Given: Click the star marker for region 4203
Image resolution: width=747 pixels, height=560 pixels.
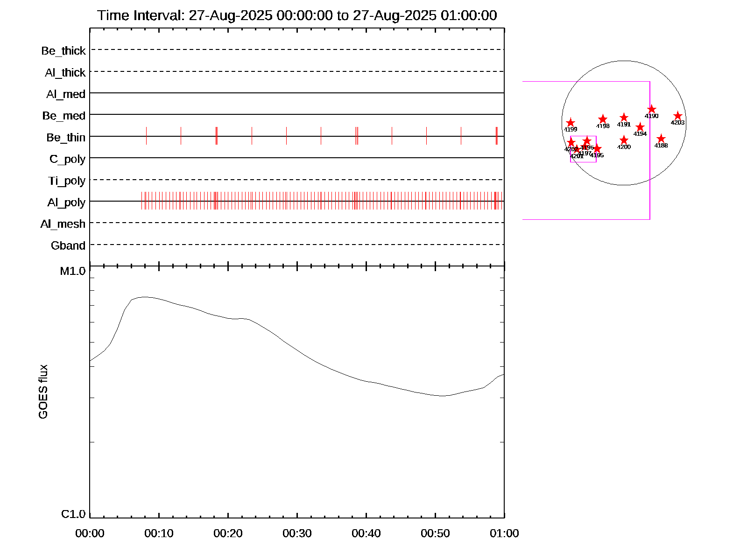Looking at the screenshot, I should coord(677,116).
